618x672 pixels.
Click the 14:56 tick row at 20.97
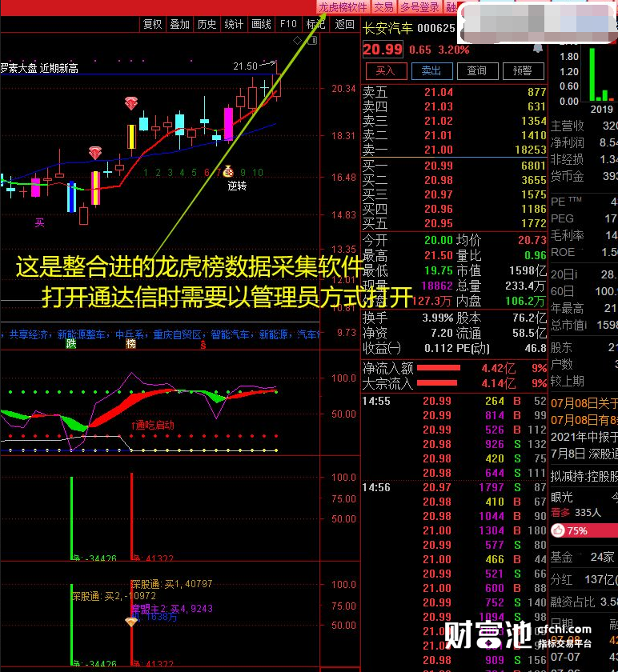click(455, 487)
